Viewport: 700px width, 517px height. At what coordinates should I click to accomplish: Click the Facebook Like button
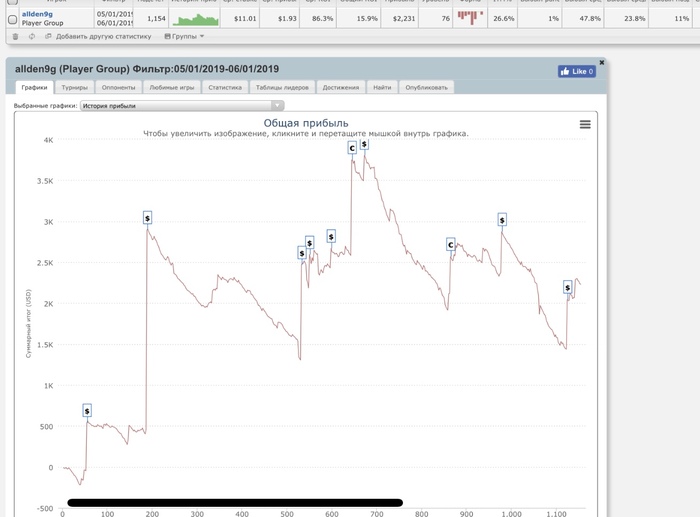pyautogui.click(x=577, y=71)
